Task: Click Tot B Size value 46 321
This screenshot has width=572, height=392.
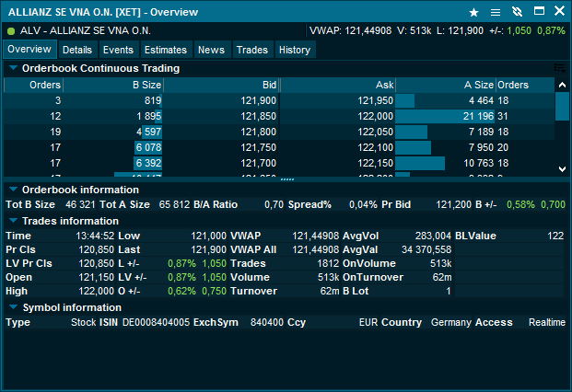Action: [x=80, y=205]
